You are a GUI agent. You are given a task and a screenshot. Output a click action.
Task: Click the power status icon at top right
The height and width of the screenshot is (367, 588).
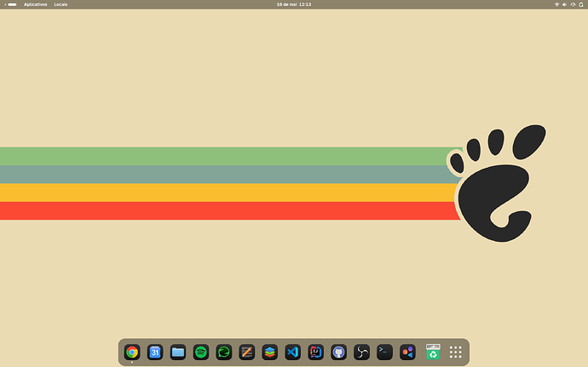click(581, 4)
